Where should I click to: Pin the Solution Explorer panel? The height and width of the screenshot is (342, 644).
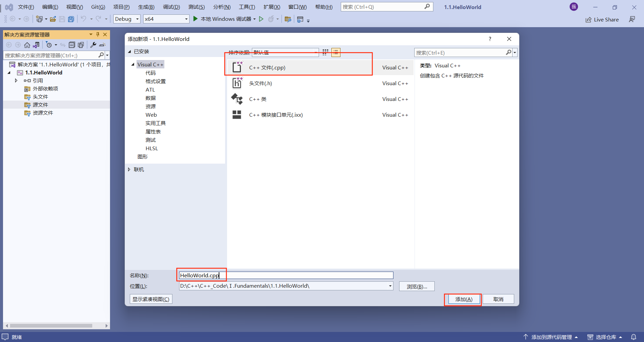(98, 35)
